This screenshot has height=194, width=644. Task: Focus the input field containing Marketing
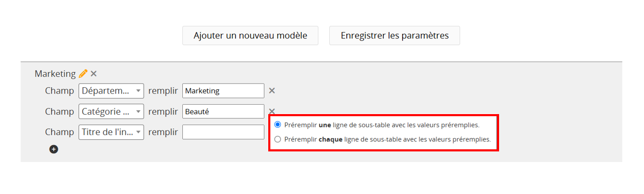click(x=223, y=91)
